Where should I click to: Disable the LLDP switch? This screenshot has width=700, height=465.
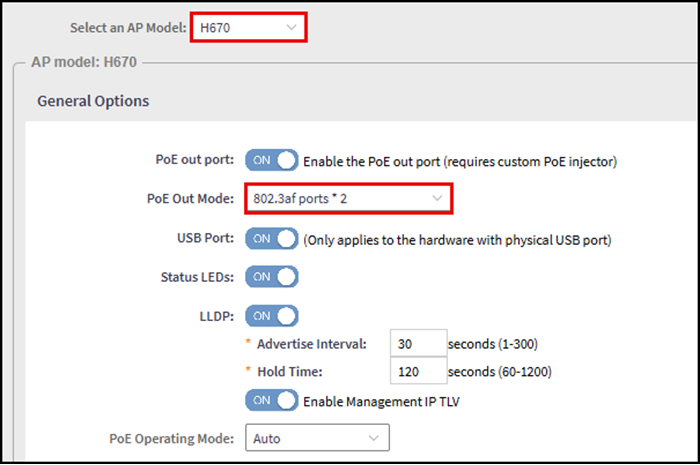[x=271, y=316]
